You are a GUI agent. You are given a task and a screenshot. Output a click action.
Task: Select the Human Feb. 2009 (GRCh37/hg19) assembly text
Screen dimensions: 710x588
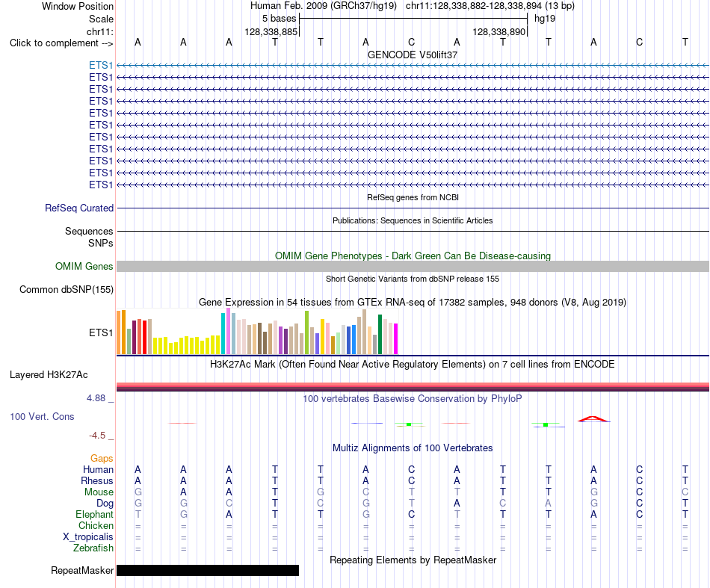point(324,6)
